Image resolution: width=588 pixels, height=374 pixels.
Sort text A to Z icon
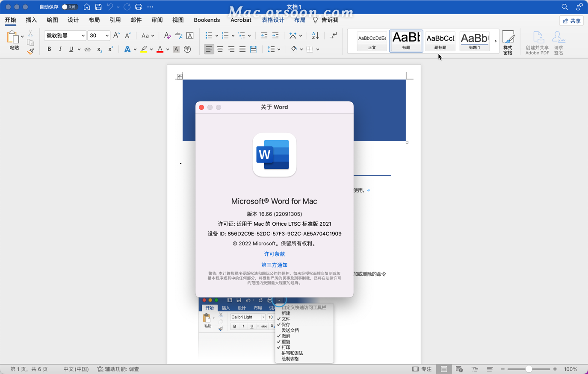[315, 35]
